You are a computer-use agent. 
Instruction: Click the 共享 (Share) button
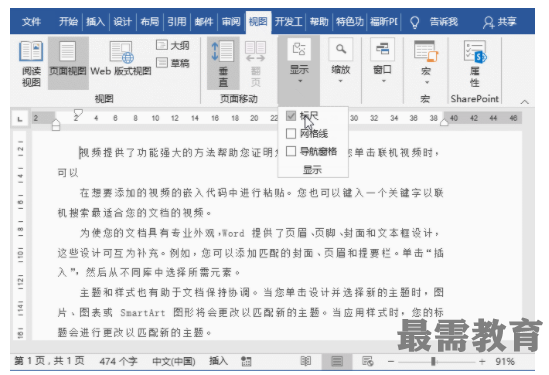[499, 22]
